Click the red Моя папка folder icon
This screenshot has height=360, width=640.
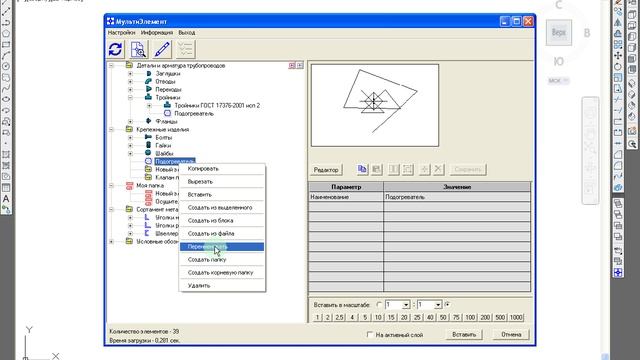[x=129, y=185]
